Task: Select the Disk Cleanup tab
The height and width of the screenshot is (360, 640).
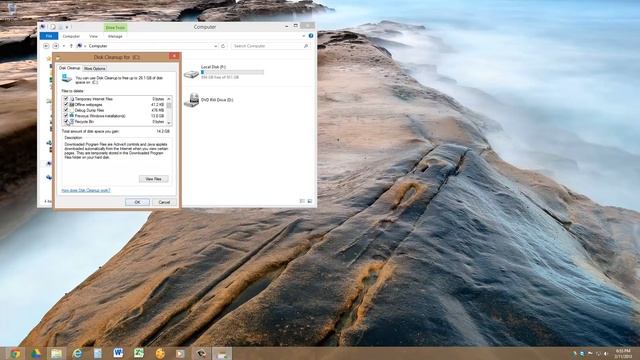Action: click(x=69, y=68)
